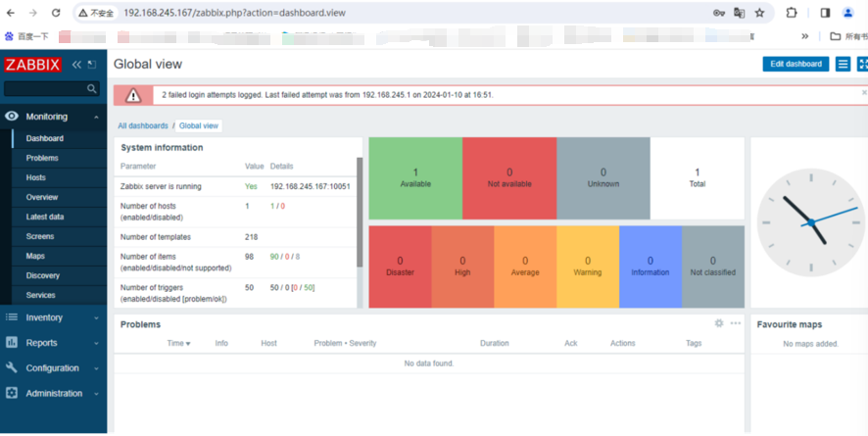Click the browser profile avatar
This screenshot has height=436, width=868.
(x=847, y=13)
